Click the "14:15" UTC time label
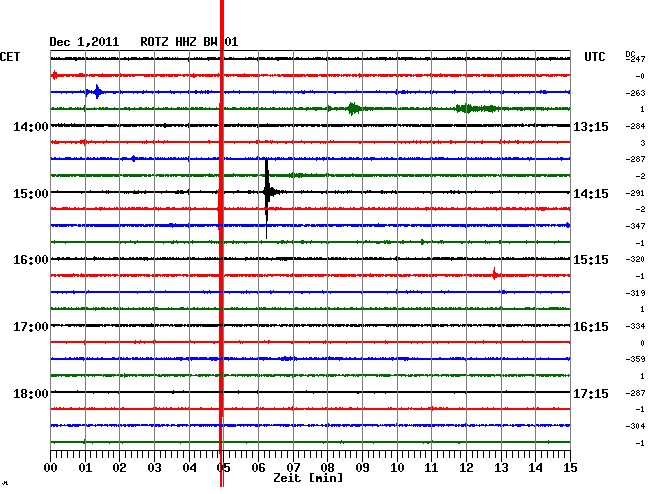This screenshot has height=494, width=650. pyautogui.click(x=591, y=194)
